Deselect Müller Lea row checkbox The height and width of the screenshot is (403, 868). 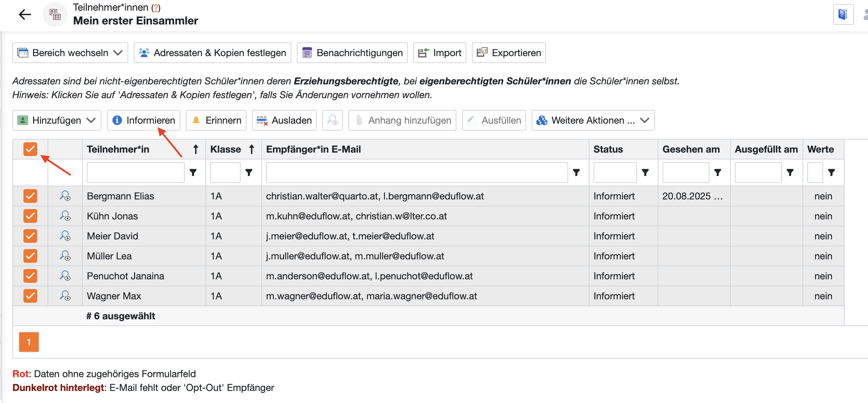click(x=30, y=256)
